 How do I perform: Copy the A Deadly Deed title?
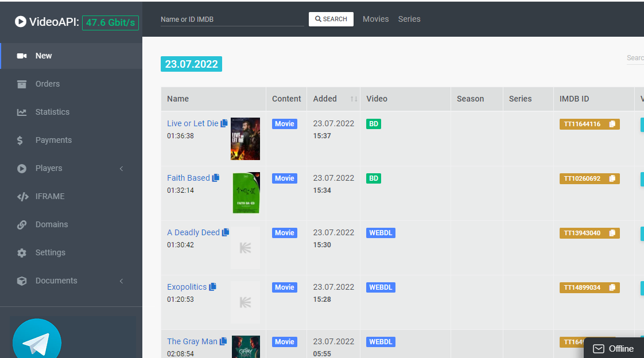click(x=226, y=232)
